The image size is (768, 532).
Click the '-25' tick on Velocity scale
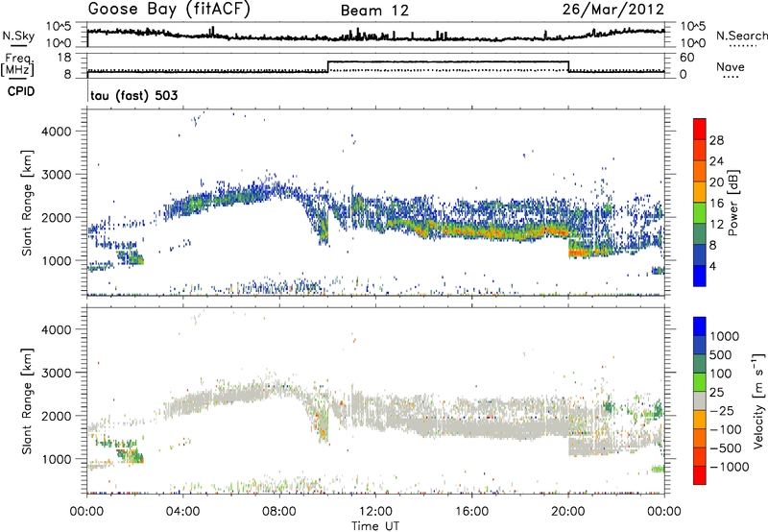[x=721, y=411]
